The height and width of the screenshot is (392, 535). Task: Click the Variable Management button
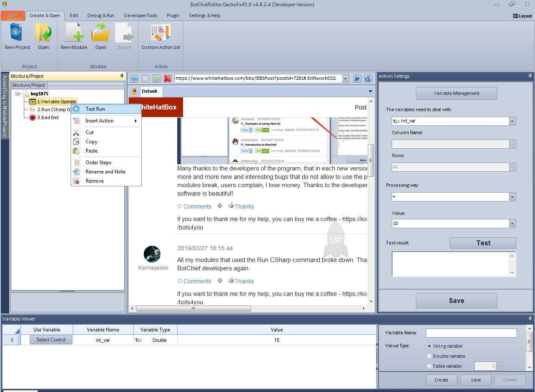pos(456,93)
